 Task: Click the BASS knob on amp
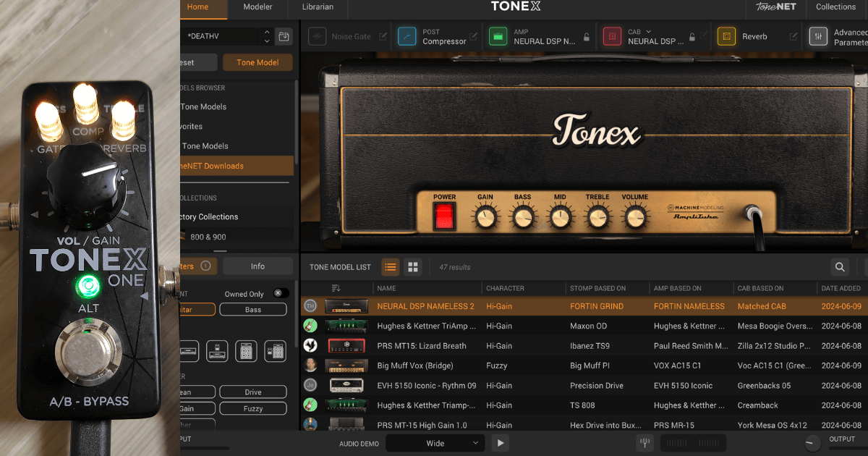point(522,216)
